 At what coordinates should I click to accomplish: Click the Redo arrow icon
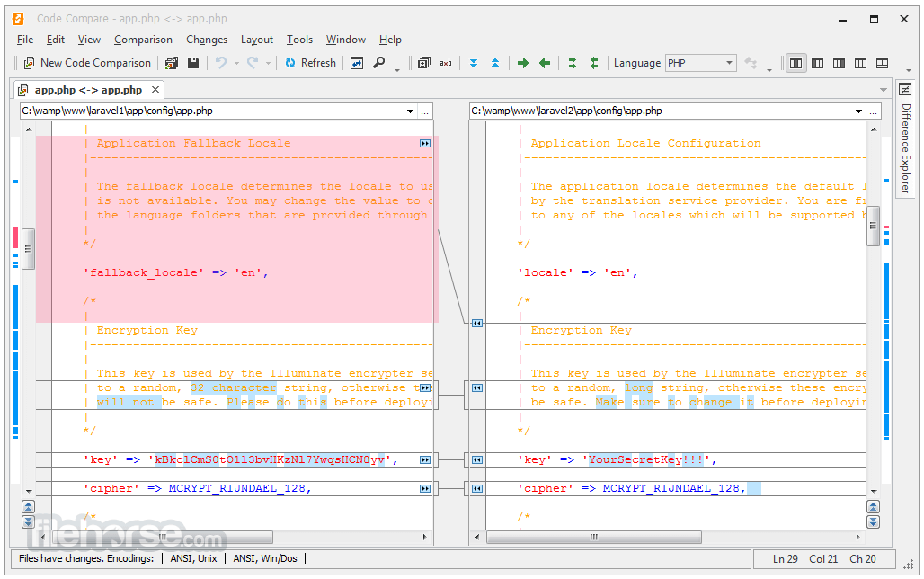253,63
